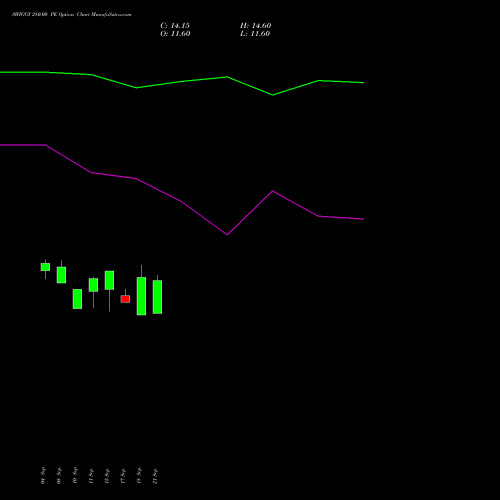Click the 21 Sep date label
Viewport: 500px width, 500px height.
155,476
